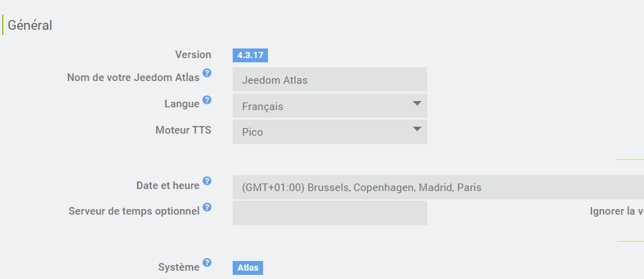Click the Serveur de temps optionnel label

click(134, 211)
